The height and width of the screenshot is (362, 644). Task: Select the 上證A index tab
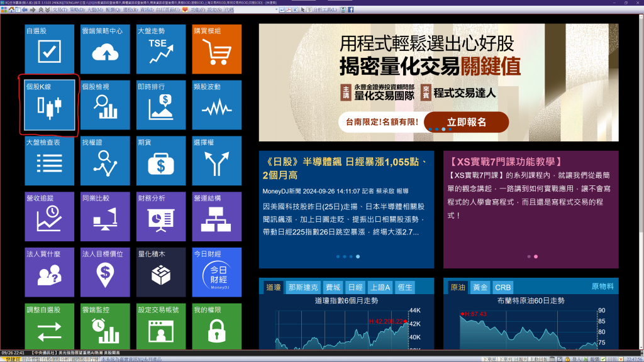coord(380,287)
